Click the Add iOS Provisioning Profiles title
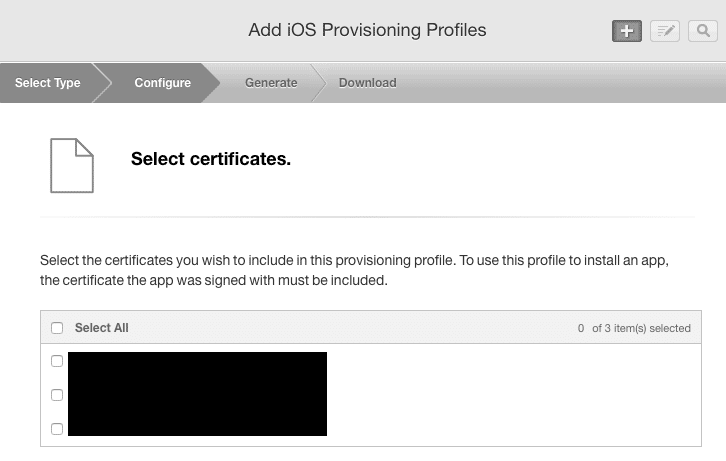Viewport: 726px width, 461px height. pyautogui.click(x=367, y=30)
